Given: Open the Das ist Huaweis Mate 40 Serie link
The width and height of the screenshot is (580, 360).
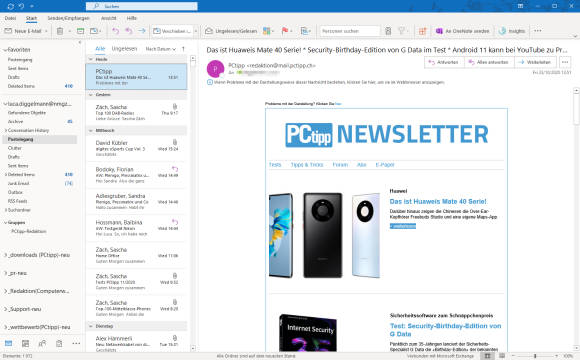Looking at the screenshot, I should coord(438,202).
